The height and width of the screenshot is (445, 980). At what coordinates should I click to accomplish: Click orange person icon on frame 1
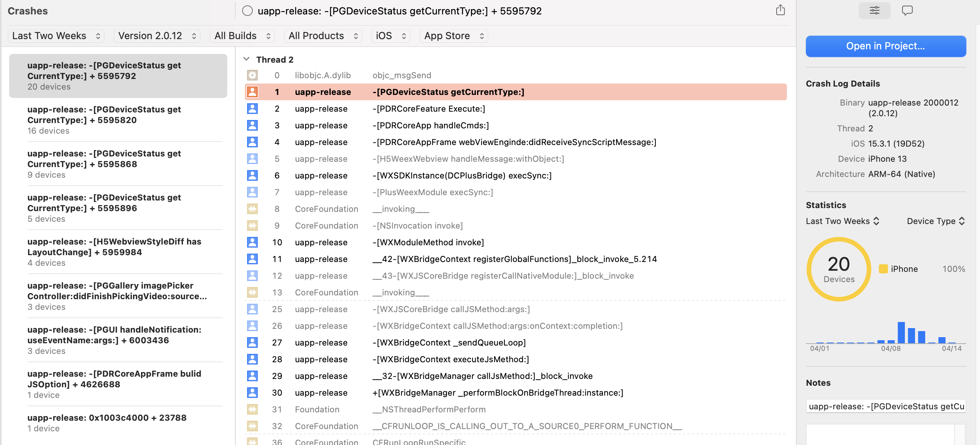(x=252, y=92)
